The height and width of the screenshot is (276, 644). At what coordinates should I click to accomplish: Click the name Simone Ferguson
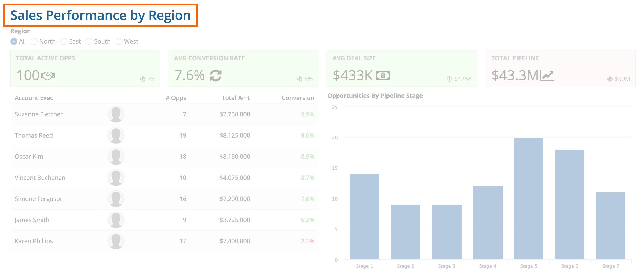click(39, 199)
